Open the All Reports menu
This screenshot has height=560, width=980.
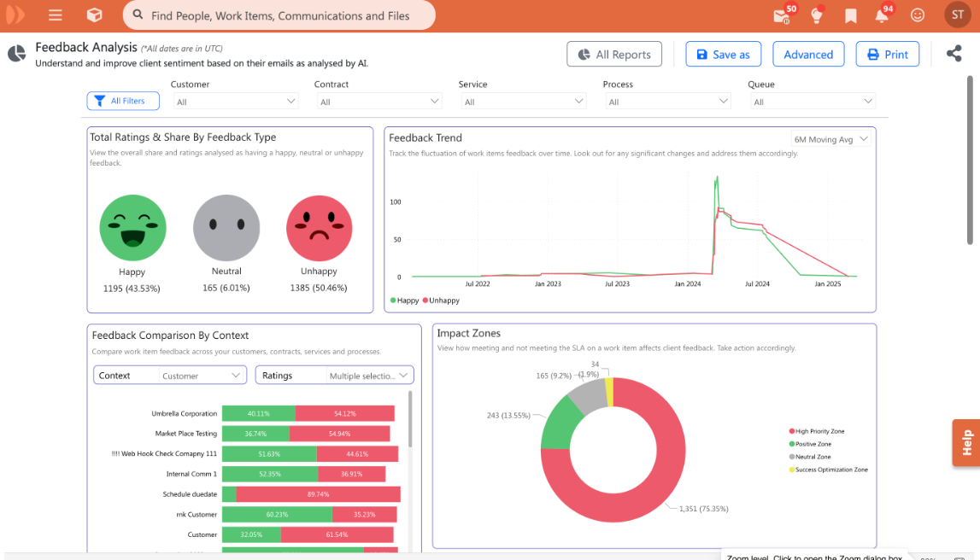pyautogui.click(x=614, y=54)
